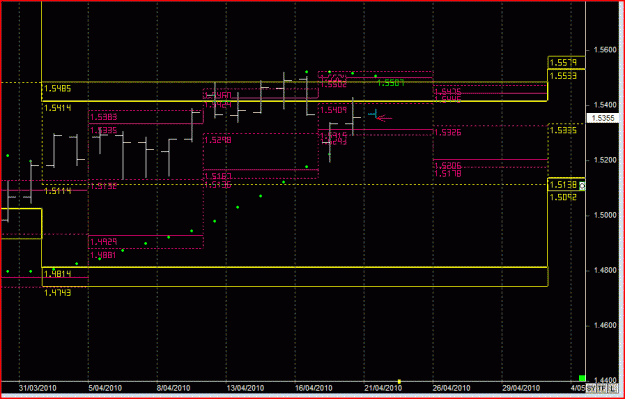Click the yellow 1.5414 level label
625x399 pixels.
pyautogui.click(x=57, y=107)
